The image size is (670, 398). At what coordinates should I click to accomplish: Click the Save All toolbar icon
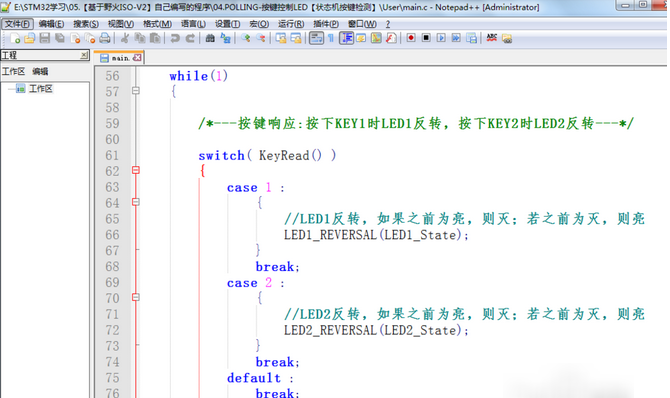pos(60,38)
